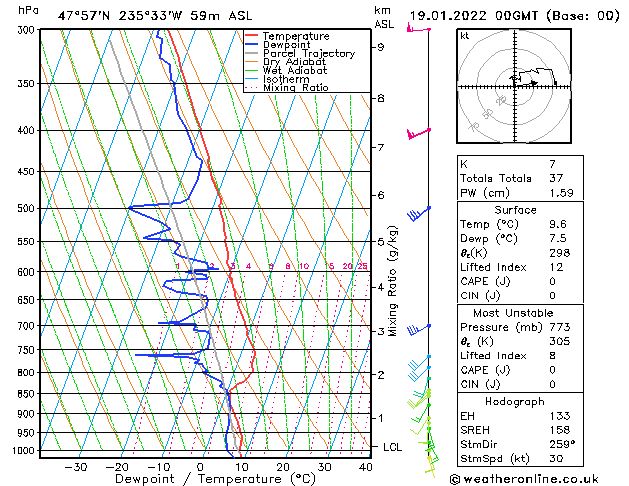Click the 40 temperature axis label
This screenshot has height=486, width=629.
coord(366,467)
